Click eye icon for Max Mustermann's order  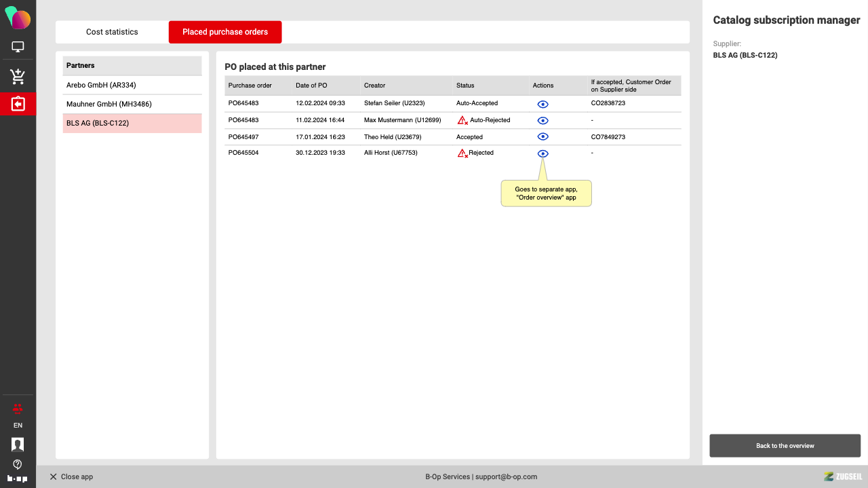(542, 121)
